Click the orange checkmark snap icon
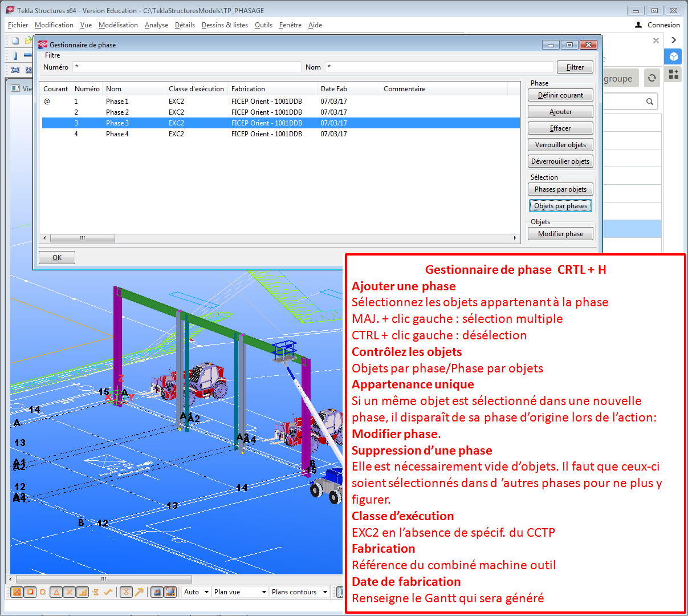 pos(108,592)
